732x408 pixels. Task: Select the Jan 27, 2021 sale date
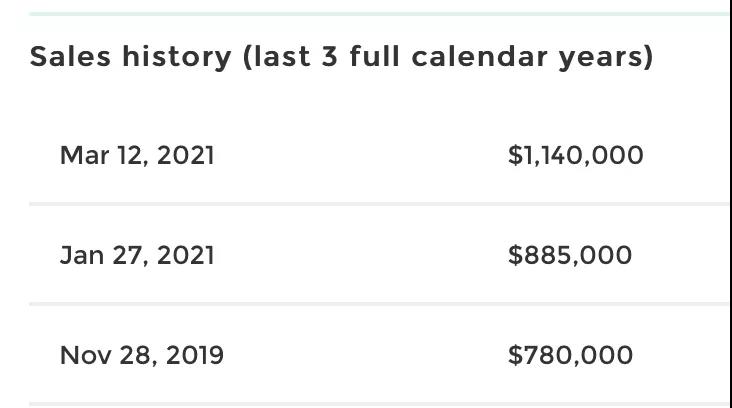point(137,255)
